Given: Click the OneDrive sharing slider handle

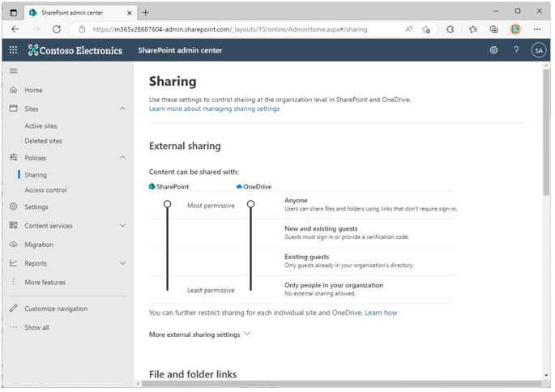Looking at the screenshot, I should coord(250,204).
